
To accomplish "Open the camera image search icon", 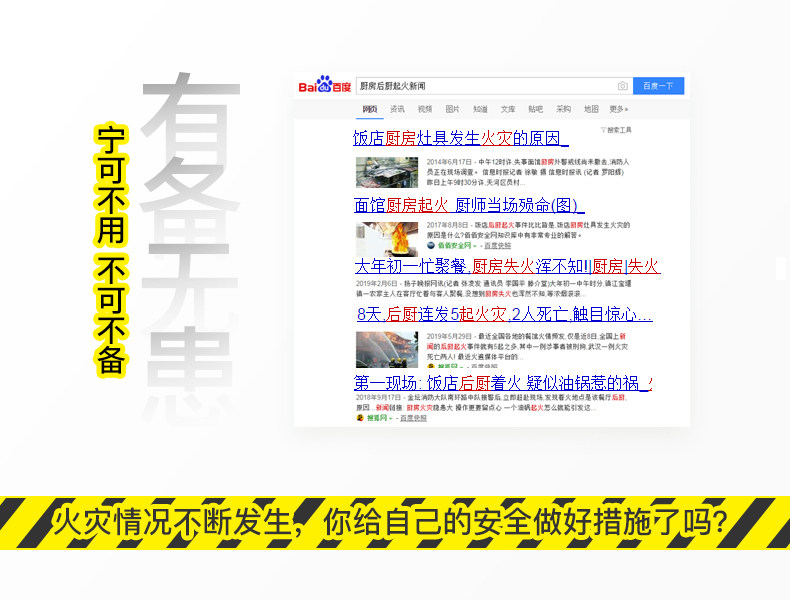I will 623,86.
